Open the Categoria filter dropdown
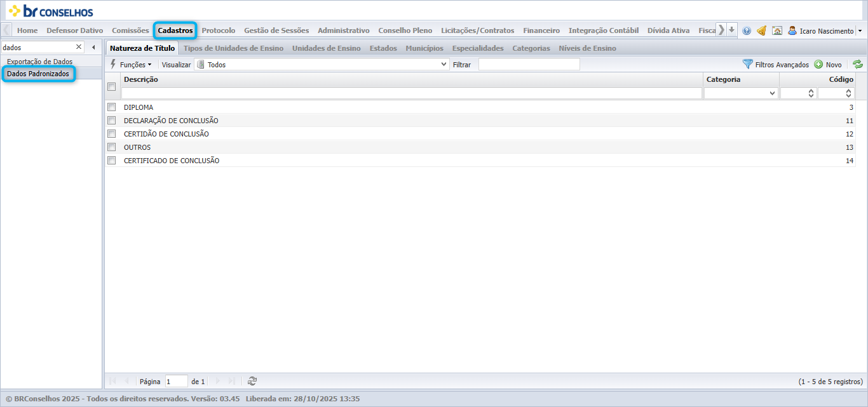Screen dimensions: 868x407 (x=773, y=93)
